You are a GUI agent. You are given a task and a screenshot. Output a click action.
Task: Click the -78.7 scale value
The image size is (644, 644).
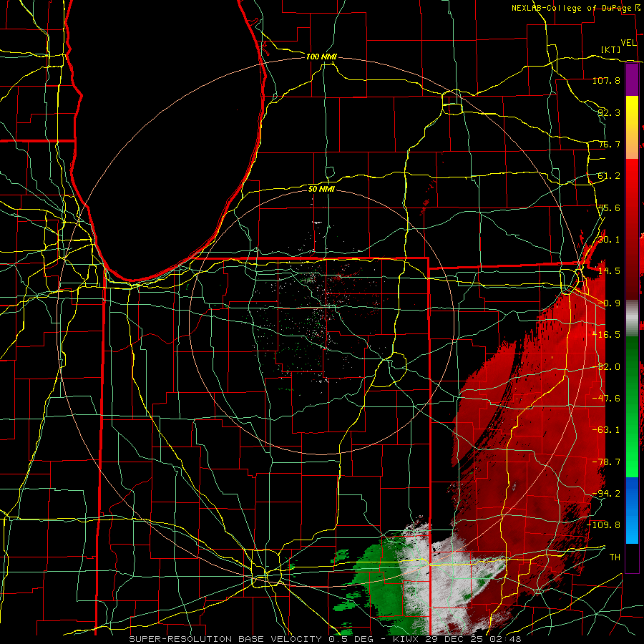tap(606, 462)
